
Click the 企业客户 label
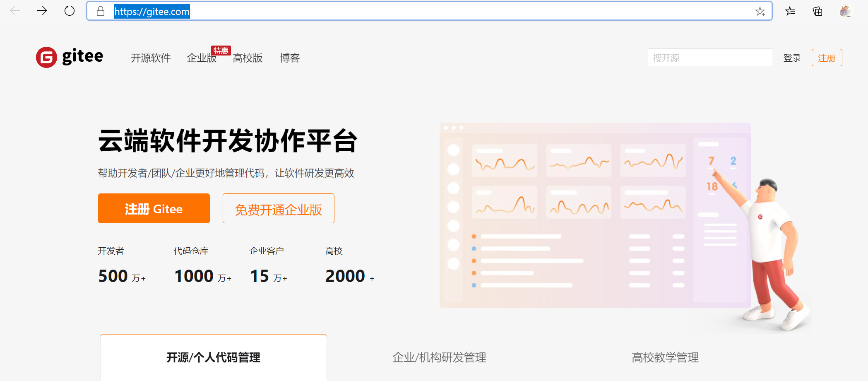[267, 251]
